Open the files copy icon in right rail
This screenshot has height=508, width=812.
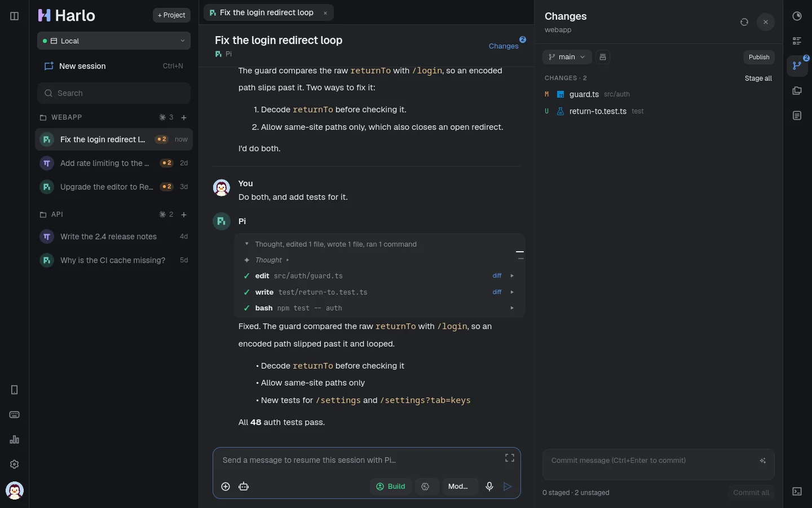797,91
